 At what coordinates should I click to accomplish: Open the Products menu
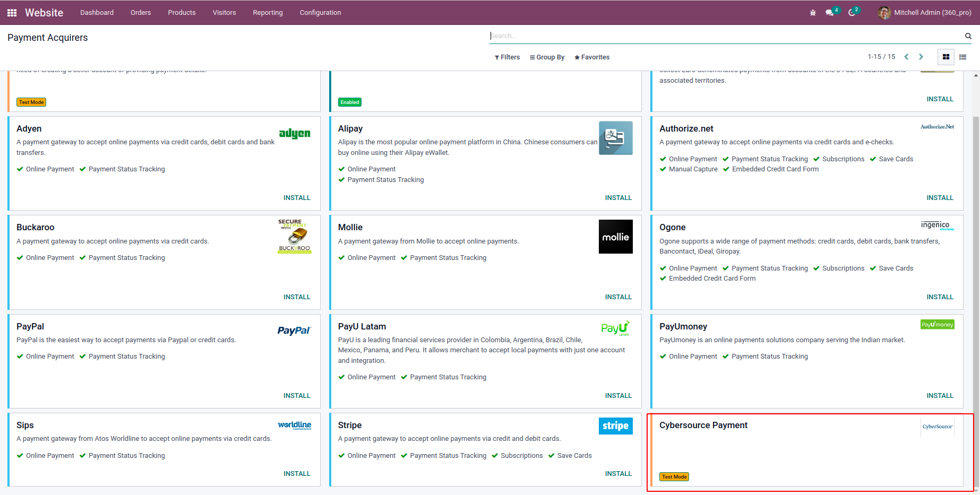pos(182,13)
